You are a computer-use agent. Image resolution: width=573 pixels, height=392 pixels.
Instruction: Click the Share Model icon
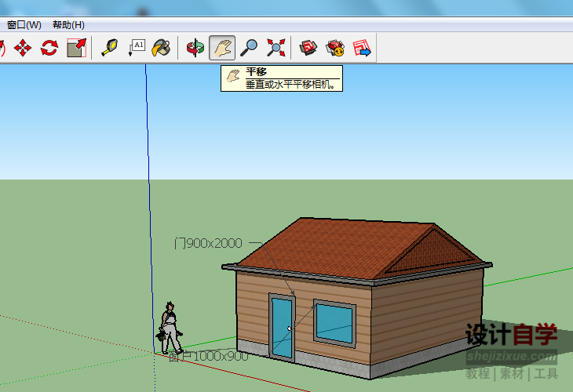point(335,49)
